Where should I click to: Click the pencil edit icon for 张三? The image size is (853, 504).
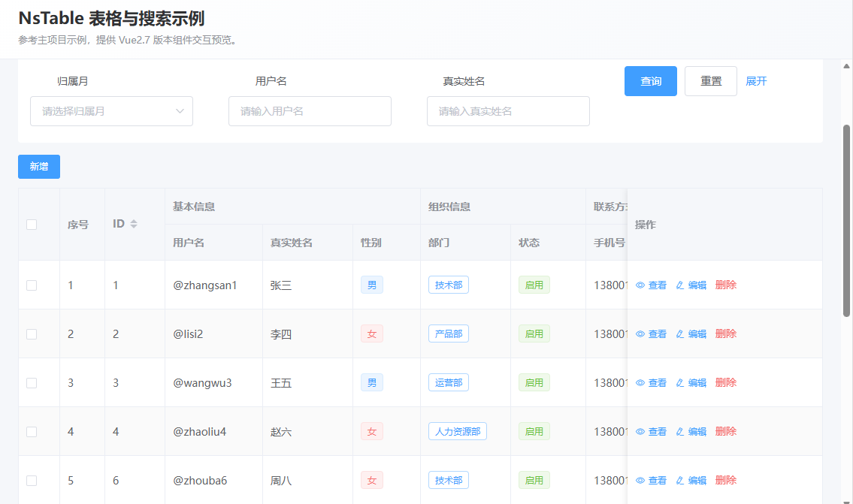(680, 285)
